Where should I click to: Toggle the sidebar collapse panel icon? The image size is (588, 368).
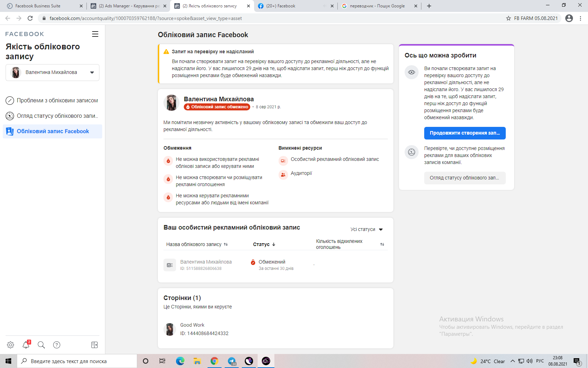tap(94, 345)
